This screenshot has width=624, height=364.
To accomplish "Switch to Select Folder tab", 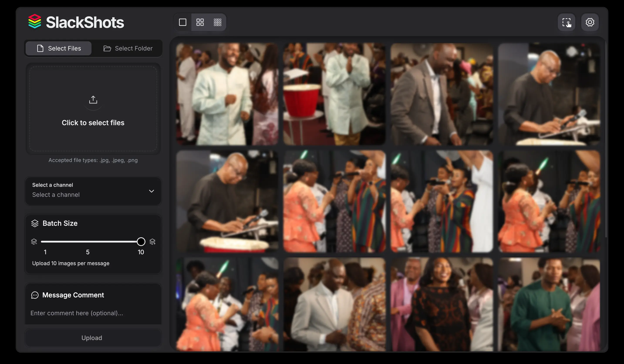I will pyautogui.click(x=128, y=48).
